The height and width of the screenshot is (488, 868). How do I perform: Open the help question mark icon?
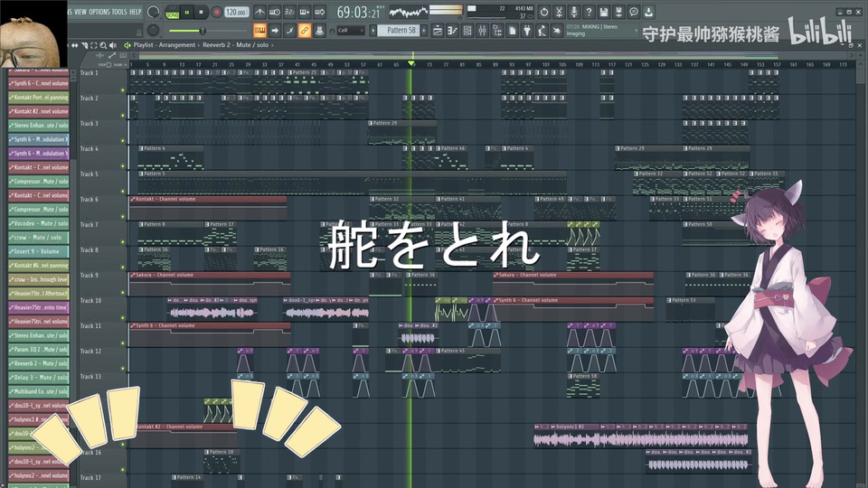coord(589,12)
